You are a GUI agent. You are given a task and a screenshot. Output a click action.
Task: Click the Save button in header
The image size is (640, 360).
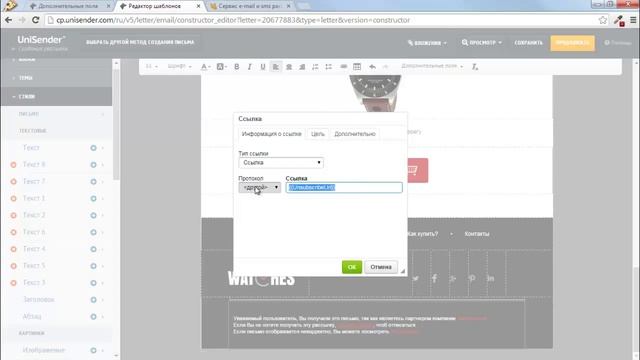(529, 42)
